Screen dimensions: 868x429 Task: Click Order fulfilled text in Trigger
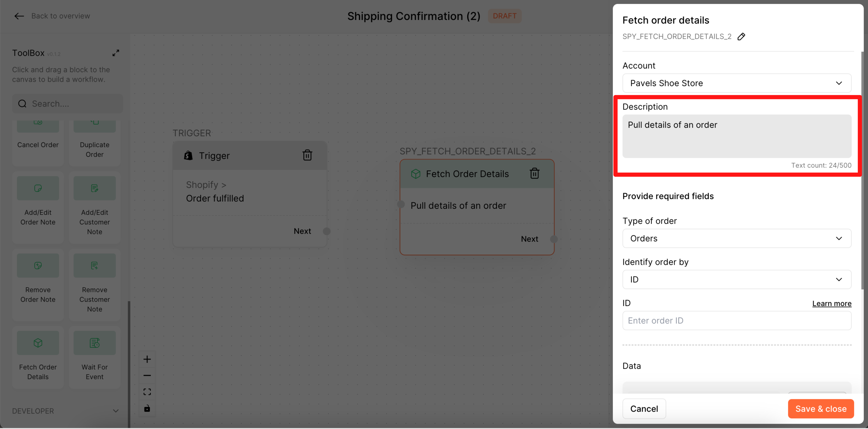[x=215, y=198]
